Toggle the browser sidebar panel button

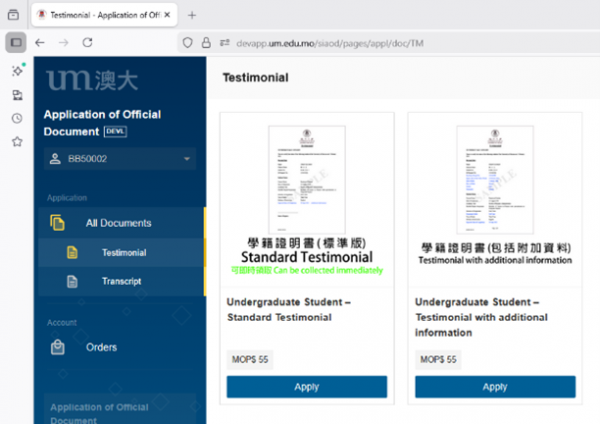16,43
